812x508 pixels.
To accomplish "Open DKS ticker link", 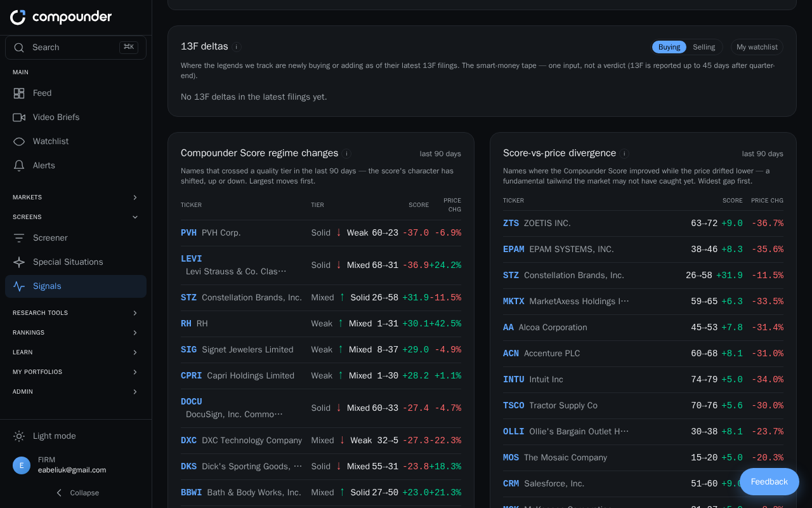I will point(188,467).
